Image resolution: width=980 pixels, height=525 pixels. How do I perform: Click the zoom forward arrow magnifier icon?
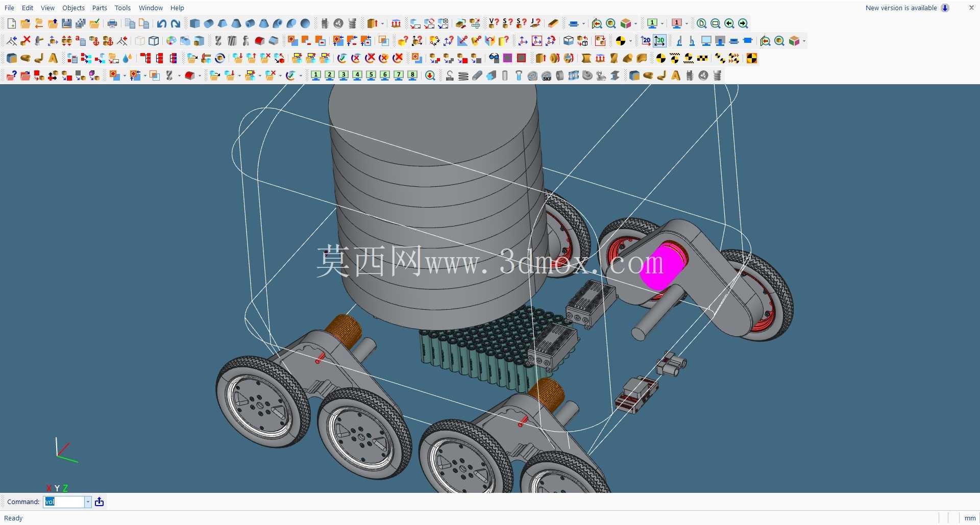point(743,23)
